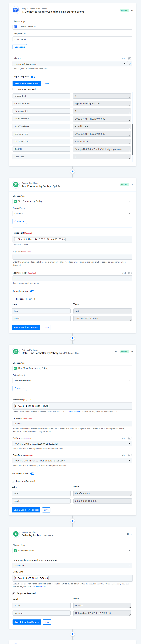Image resolution: width=141 pixels, height=644 pixels.
Task: Open the UTC format here link
Action: [39, 587]
